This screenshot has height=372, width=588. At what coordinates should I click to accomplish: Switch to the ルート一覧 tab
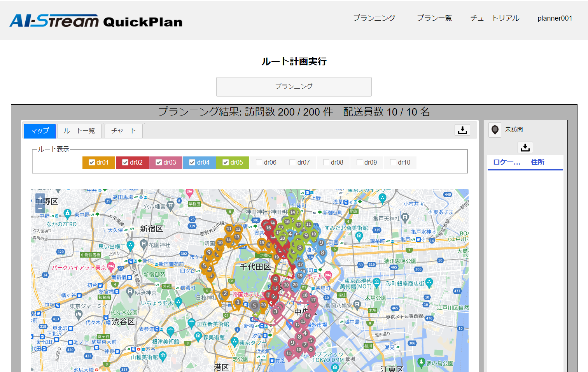[x=79, y=131]
